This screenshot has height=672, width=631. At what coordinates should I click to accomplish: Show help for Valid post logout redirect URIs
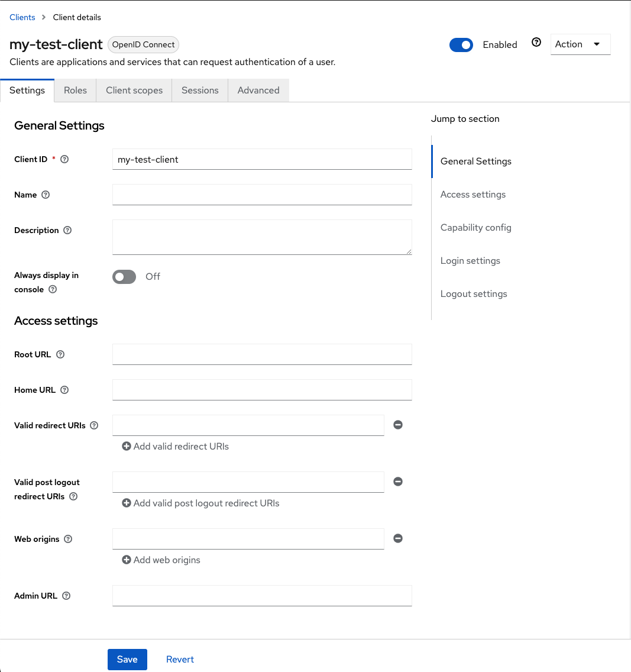[73, 496]
